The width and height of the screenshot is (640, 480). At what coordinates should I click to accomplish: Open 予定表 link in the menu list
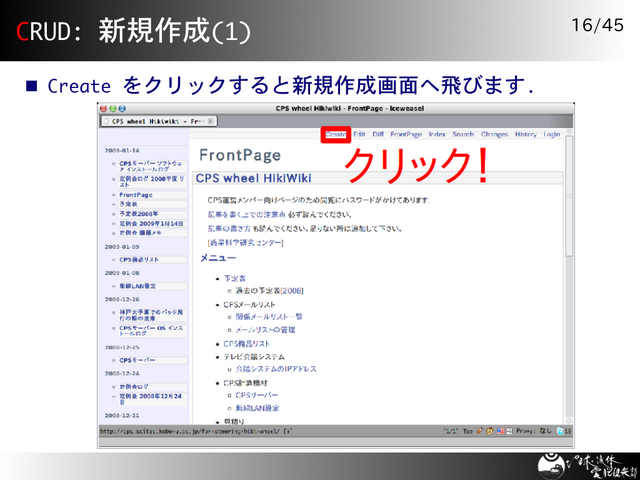pyautogui.click(x=233, y=277)
